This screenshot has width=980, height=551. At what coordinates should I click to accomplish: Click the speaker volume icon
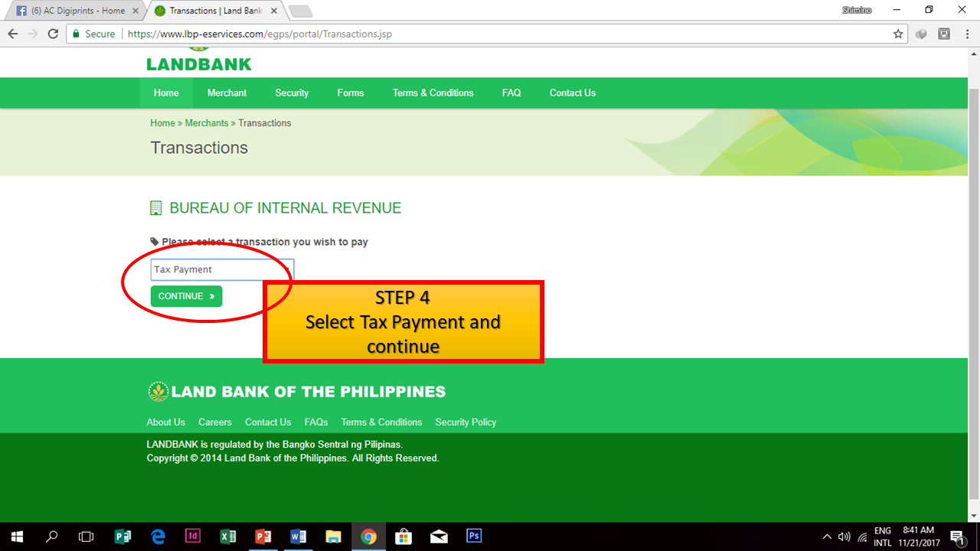point(844,536)
